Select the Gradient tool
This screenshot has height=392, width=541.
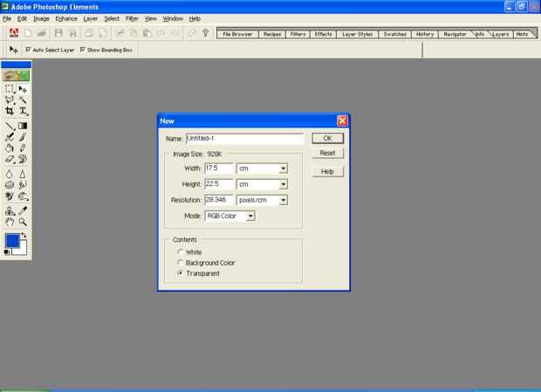23,126
